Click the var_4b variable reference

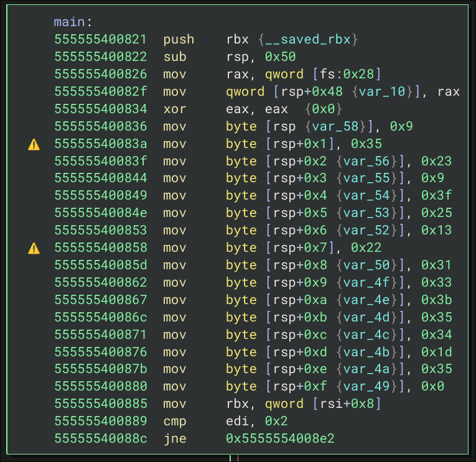(x=367, y=353)
